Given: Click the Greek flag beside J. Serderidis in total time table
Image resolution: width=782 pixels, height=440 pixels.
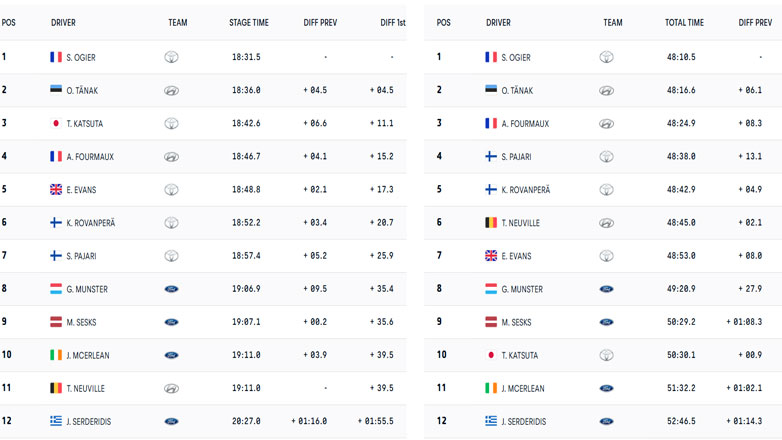Looking at the screenshot, I should [491, 421].
